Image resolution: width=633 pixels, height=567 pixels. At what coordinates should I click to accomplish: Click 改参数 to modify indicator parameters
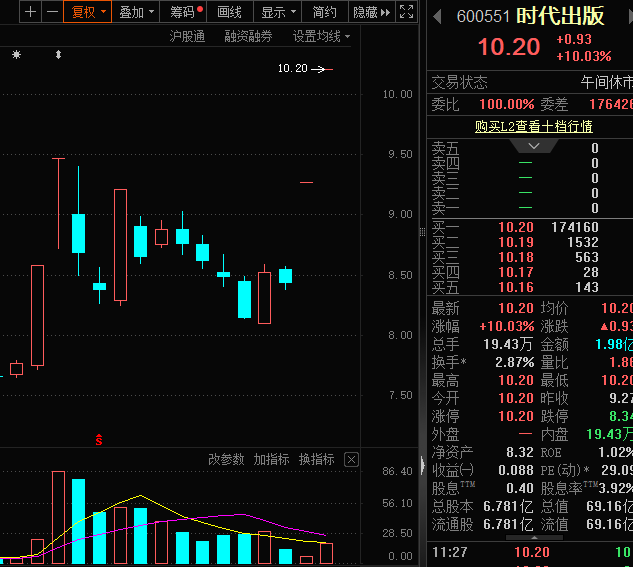226,459
